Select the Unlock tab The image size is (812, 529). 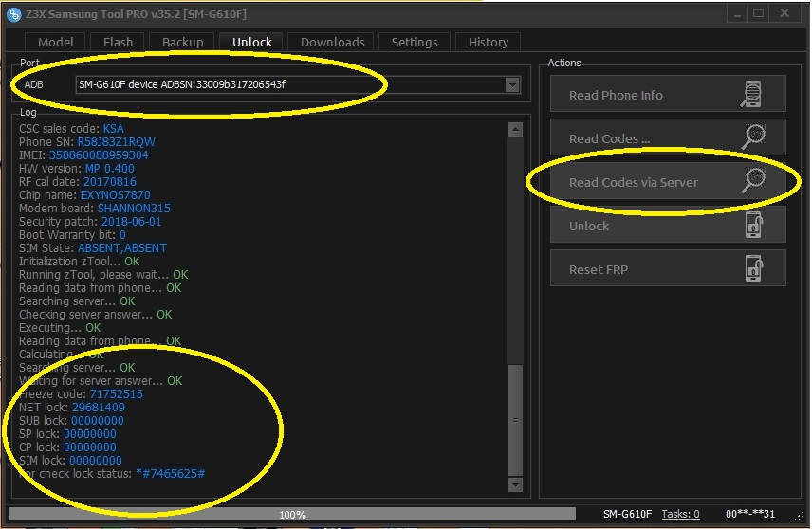251,42
